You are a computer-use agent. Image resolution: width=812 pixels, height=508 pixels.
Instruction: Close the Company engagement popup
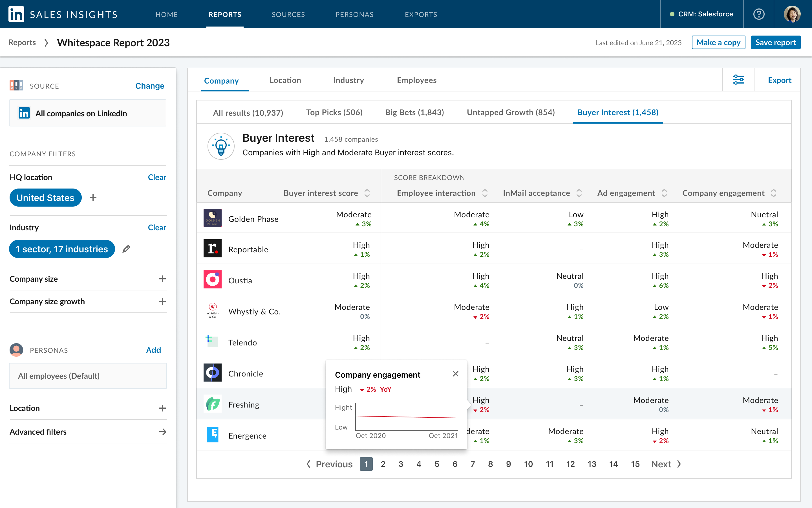[x=455, y=374]
